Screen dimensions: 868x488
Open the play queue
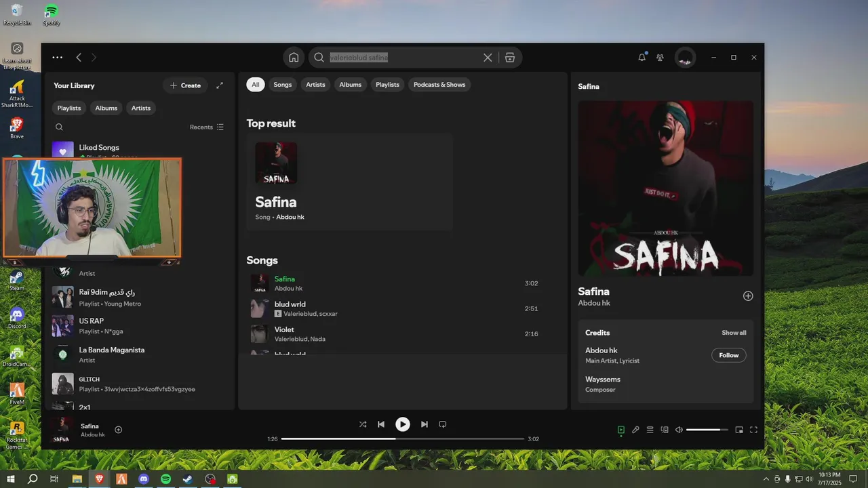(x=650, y=430)
